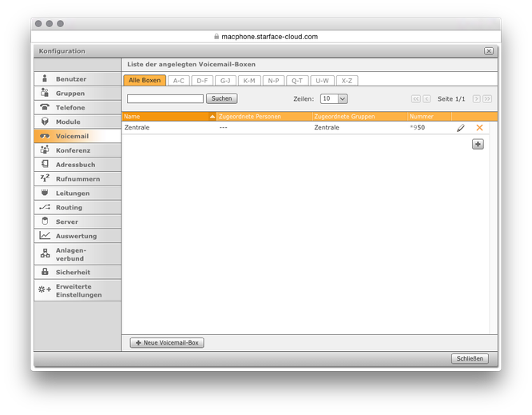The image size is (532, 415).
Task: Click the Zentrale name cell
Action: [137, 127]
